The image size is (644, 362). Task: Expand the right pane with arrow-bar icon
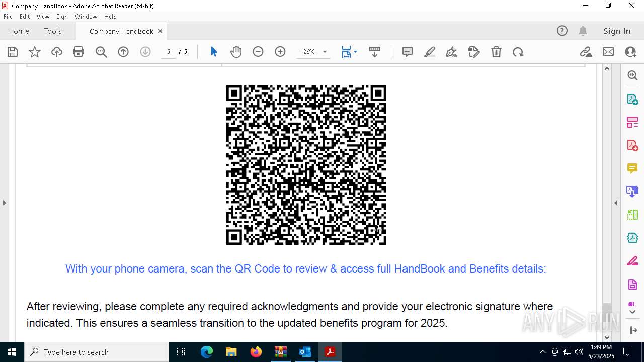(633, 330)
